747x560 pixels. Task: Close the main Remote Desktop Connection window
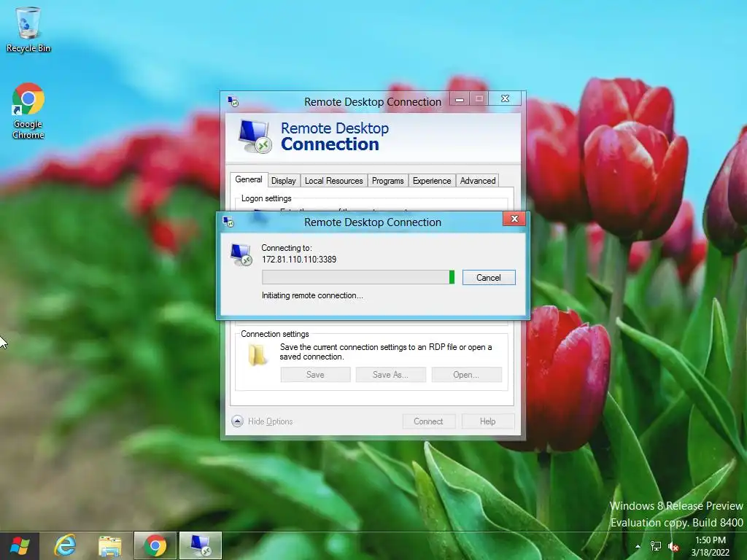coord(506,99)
